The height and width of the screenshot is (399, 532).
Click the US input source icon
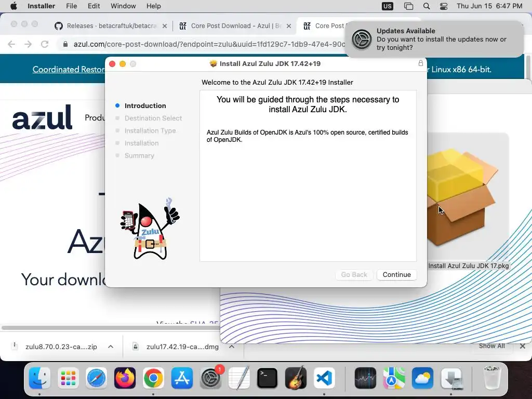click(x=387, y=6)
